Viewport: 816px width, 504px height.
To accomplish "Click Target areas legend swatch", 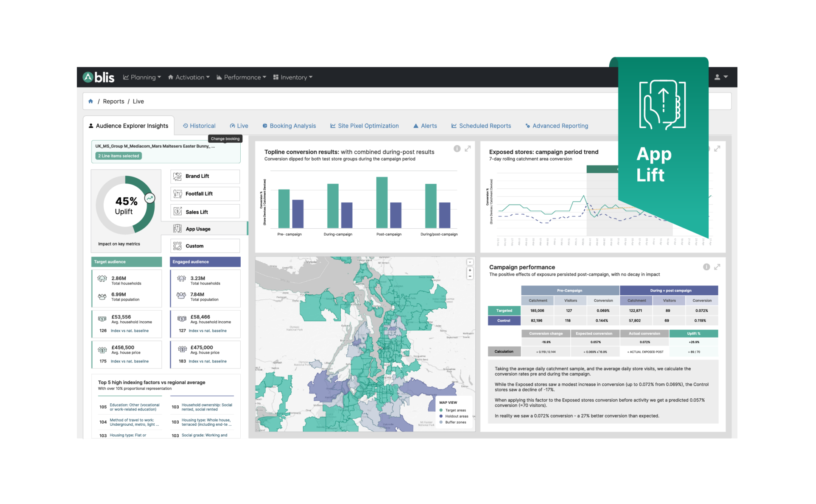I will [441, 410].
